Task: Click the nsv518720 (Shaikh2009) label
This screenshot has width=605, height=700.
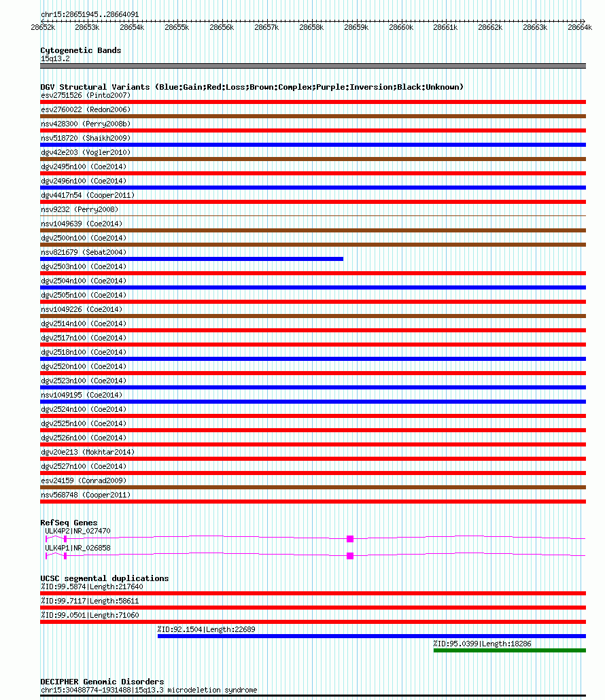Action: [86, 139]
